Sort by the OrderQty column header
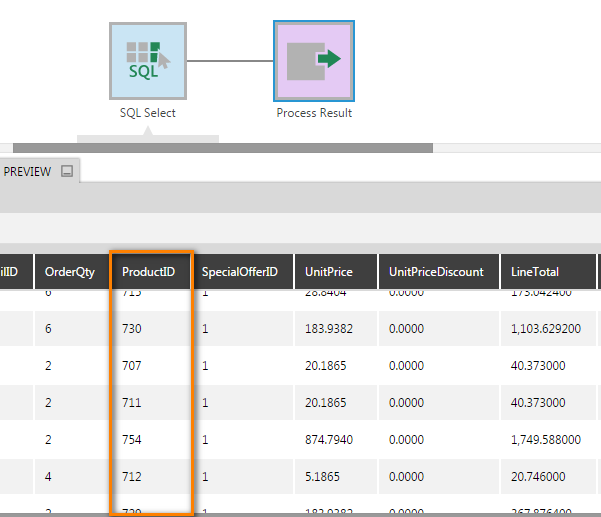 (x=72, y=272)
